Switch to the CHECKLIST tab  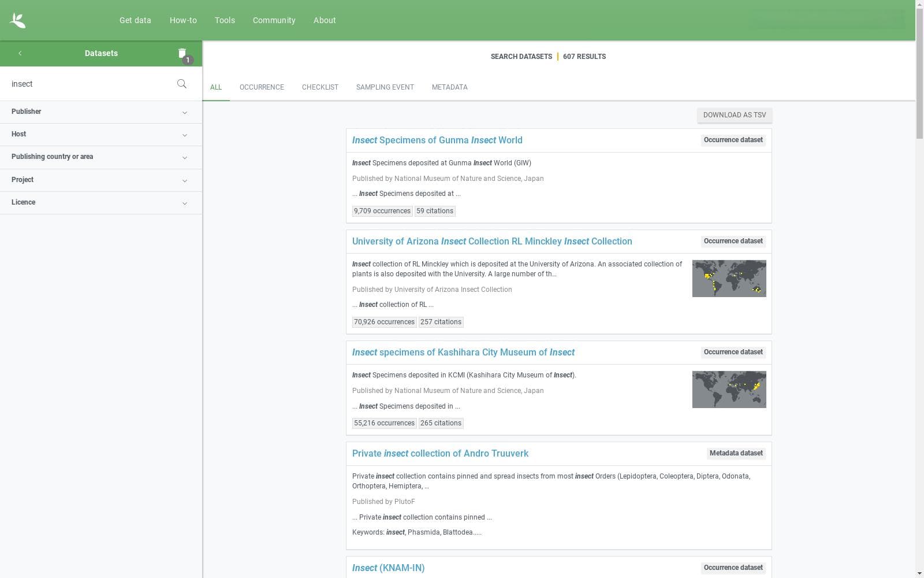click(x=320, y=87)
